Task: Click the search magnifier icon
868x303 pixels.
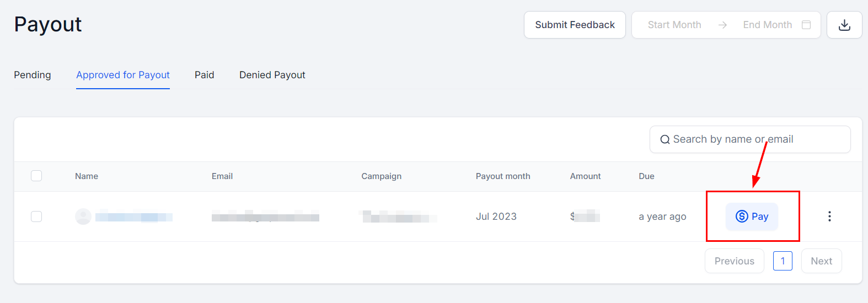Action: tap(665, 140)
